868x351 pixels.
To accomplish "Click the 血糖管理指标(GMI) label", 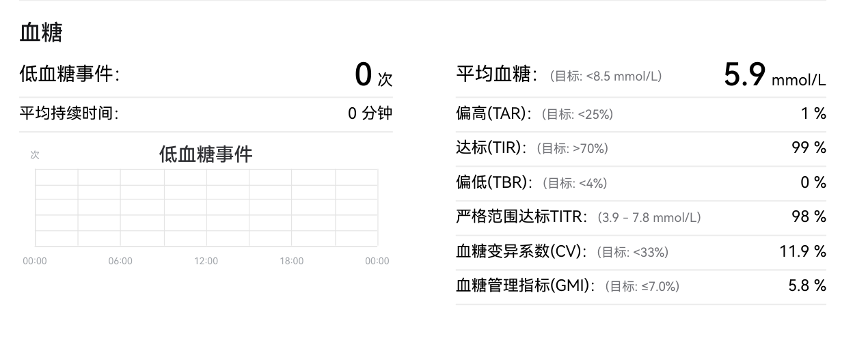I will coord(526,286).
